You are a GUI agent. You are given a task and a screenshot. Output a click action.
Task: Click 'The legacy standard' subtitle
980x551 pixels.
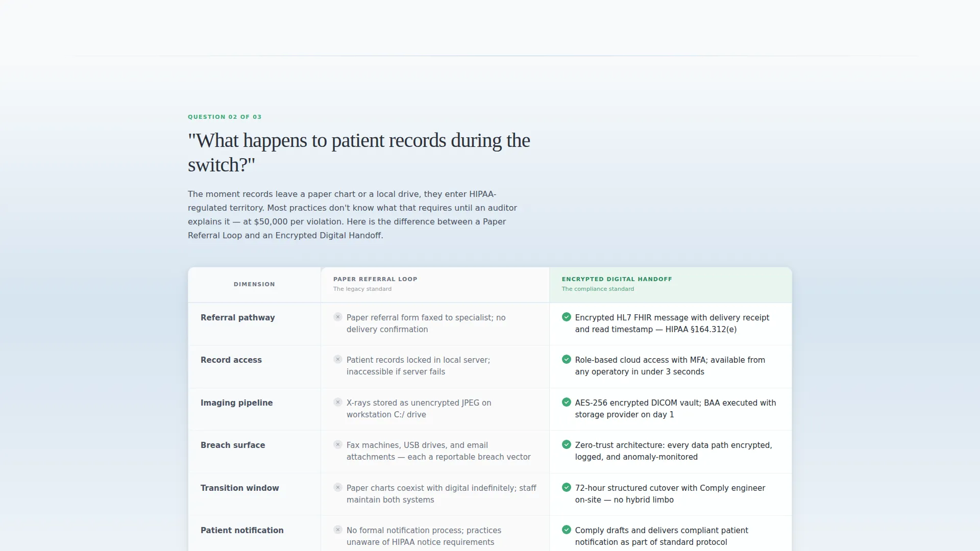pos(362,289)
